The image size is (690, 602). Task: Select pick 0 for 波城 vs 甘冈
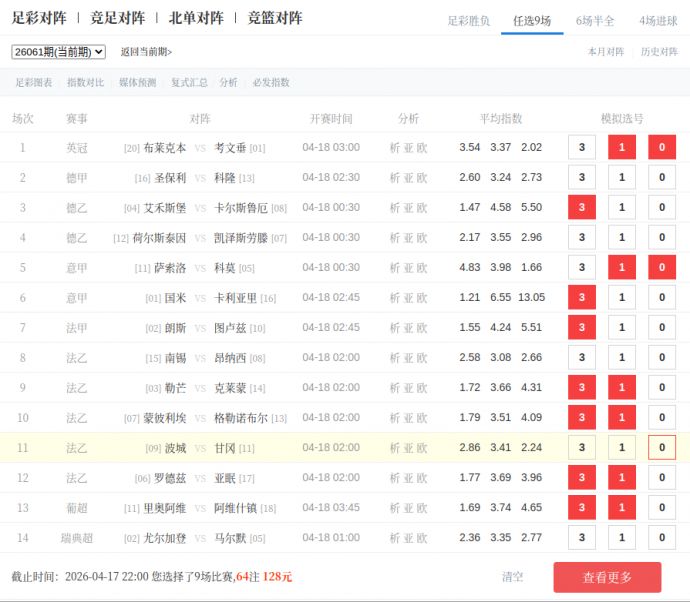[661, 448]
